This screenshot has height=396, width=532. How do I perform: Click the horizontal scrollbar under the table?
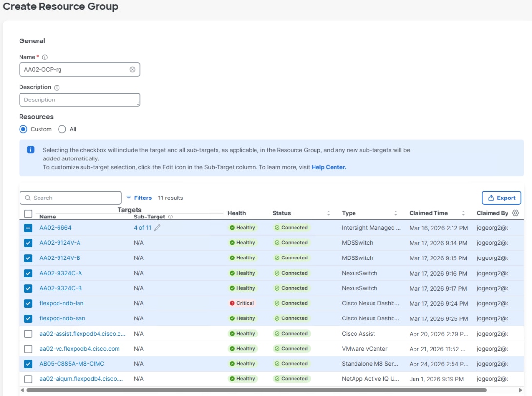click(256, 390)
